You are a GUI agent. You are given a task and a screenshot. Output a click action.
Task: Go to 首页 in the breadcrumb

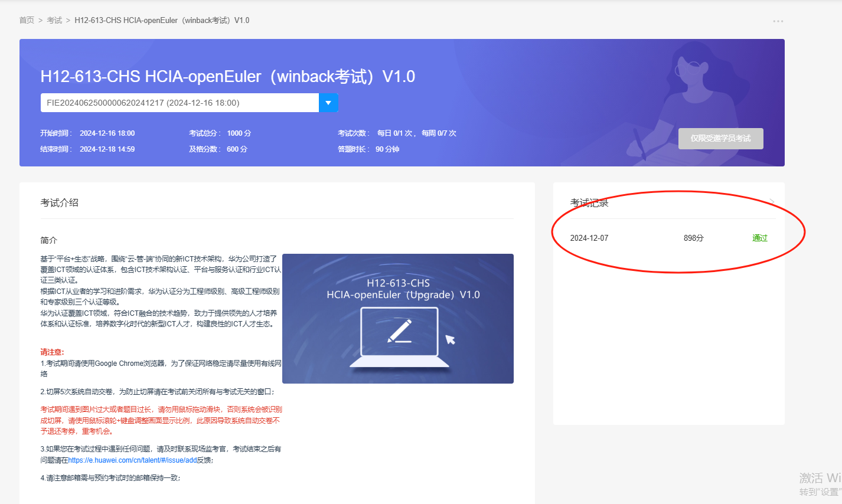27,20
